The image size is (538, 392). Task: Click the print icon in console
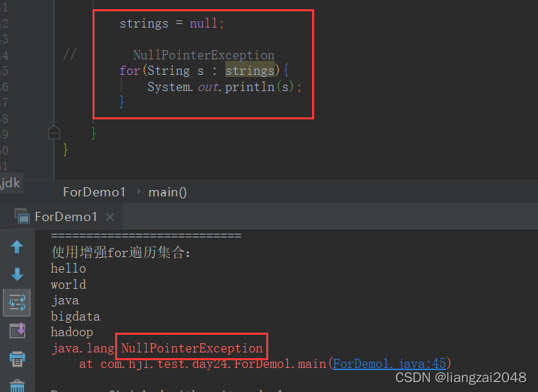pyautogui.click(x=17, y=359)
